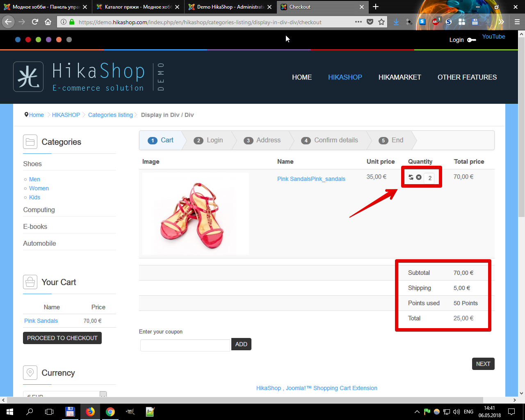
Task: Open the Windows Start menu
Action: tap(10, 412)
